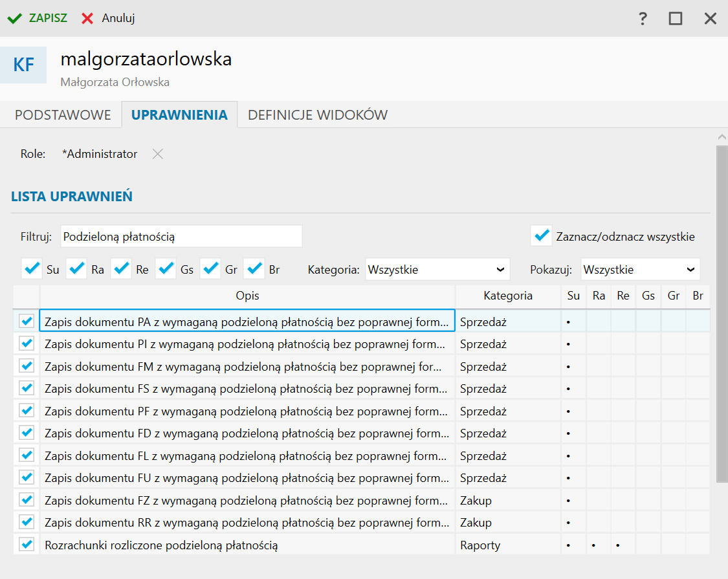The height and width of the screenshot is (579, 728).
Task: Click the *Administrator role label
Action: [100, 154]
